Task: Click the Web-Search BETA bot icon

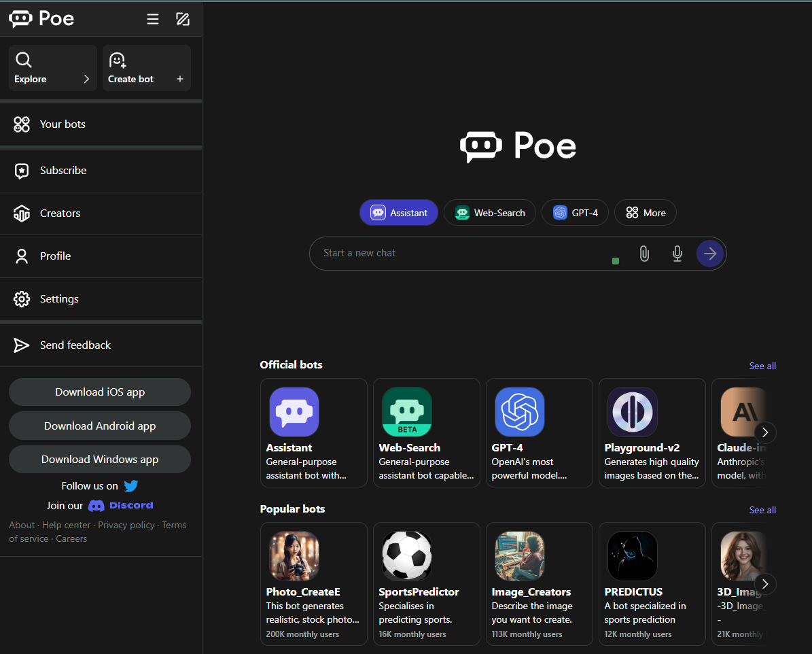Action: (x=407, y=412)
